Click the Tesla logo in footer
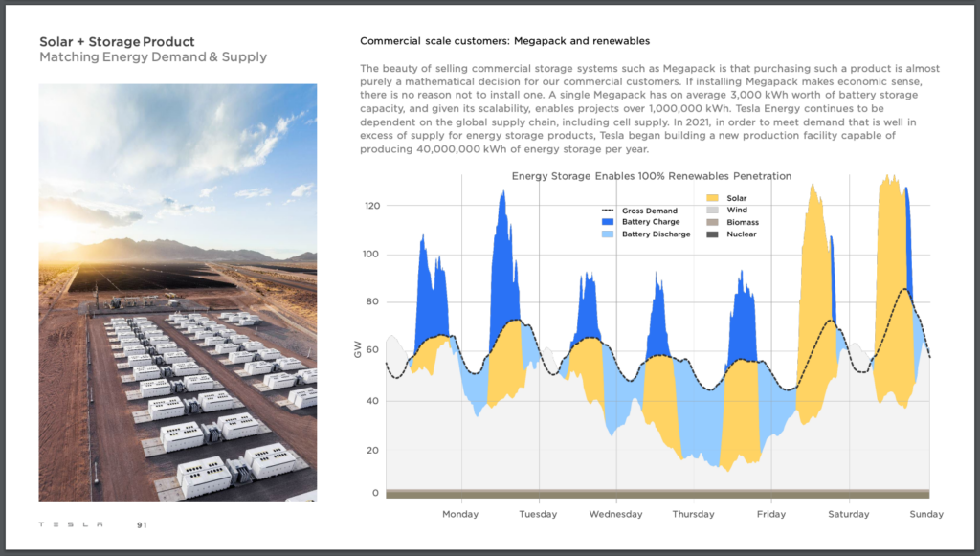Image resolution: width=980 pixels, height=556 pixels. [71, 524]
